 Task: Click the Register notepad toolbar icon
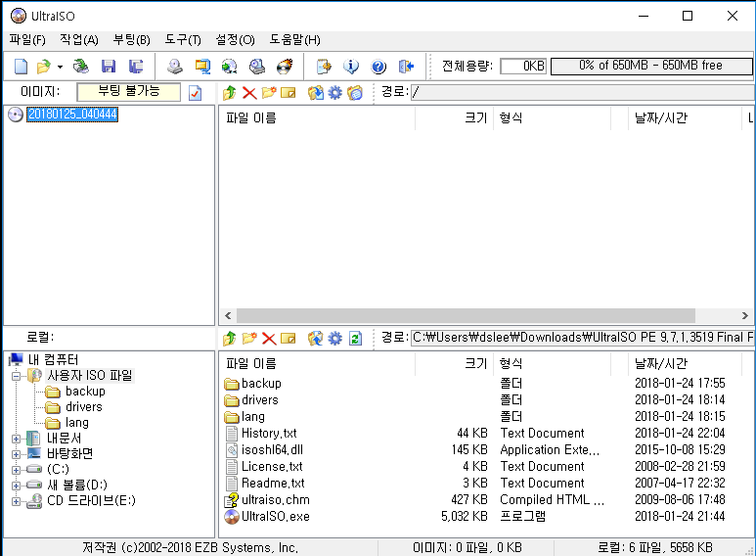(x=324, y=67)
